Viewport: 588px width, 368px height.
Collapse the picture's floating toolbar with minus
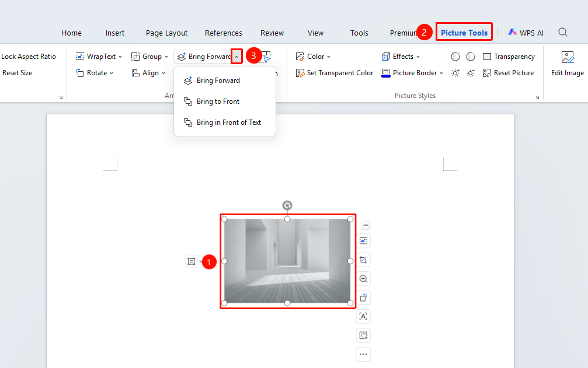(366, 225)
